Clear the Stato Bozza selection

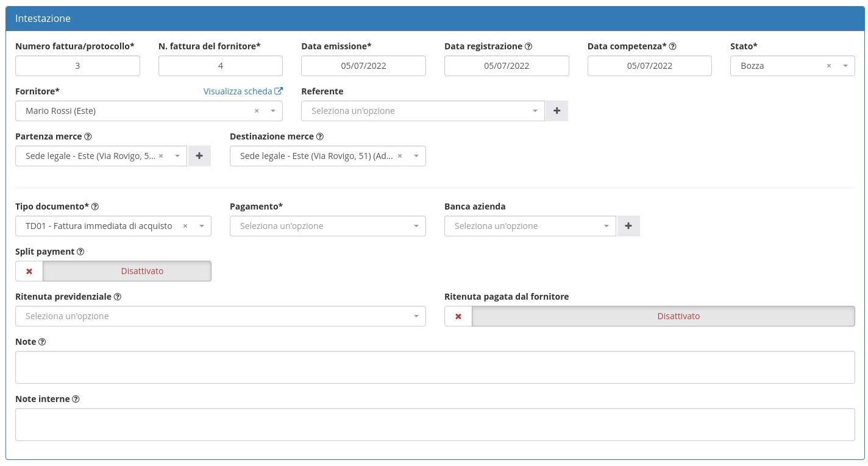(x=828, y=66)
